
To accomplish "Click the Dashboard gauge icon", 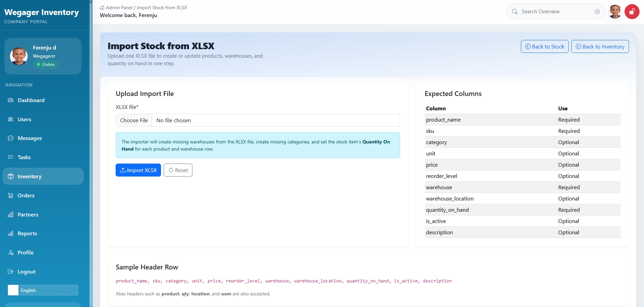I will pyautogui.click(x=11, y=100).
